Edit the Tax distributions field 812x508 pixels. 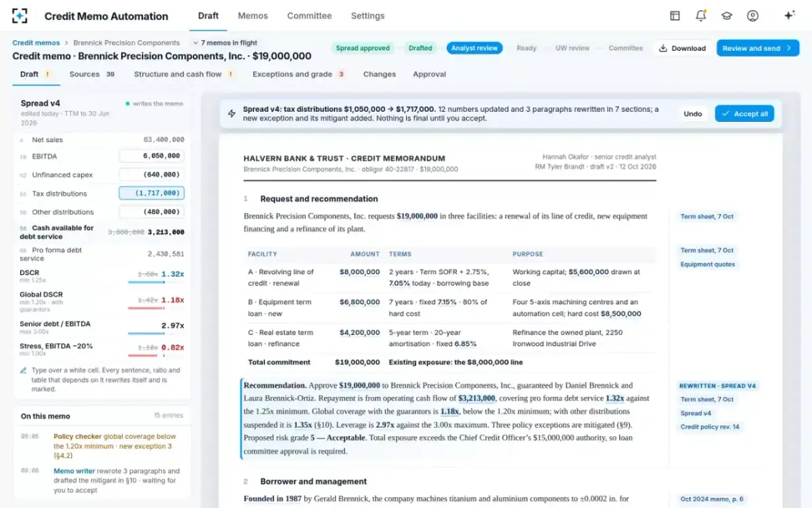point(152,194)
